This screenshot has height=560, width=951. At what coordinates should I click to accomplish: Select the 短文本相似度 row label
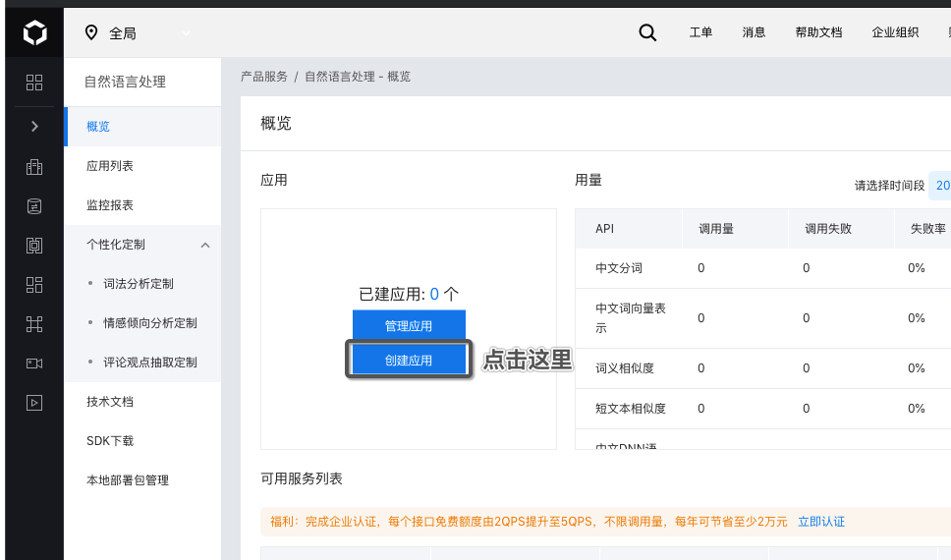[631, 409]
